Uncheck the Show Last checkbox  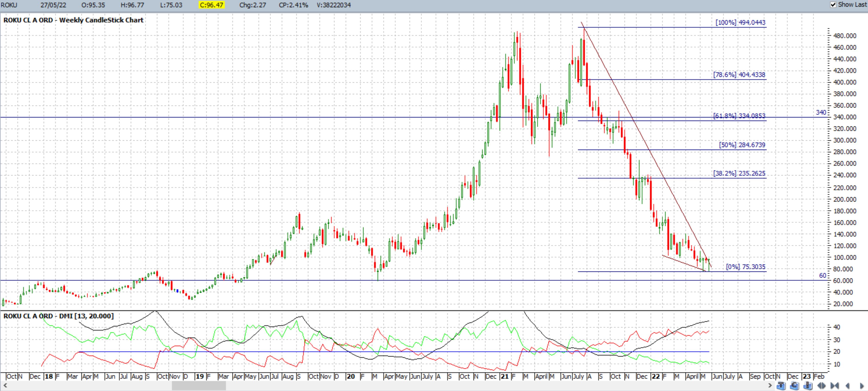pyautogui.click(x=833, y=5)
